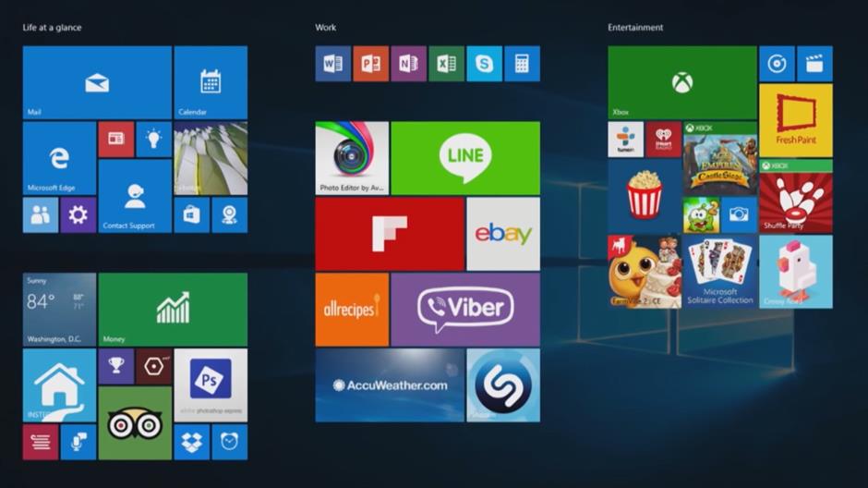Viewport: 868px width, 488px height.
Task: Open Movies & TV clapperboard tile
Action: [x=814, y=64]
